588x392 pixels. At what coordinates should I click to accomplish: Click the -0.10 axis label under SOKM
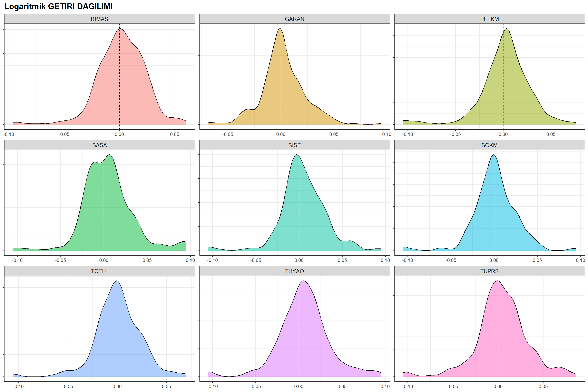(408, 260)
